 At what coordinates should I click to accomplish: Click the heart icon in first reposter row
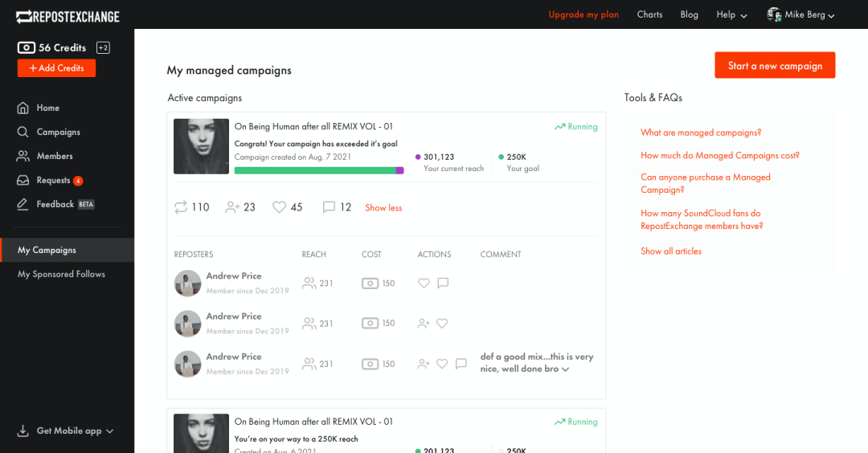coord(424,283)
